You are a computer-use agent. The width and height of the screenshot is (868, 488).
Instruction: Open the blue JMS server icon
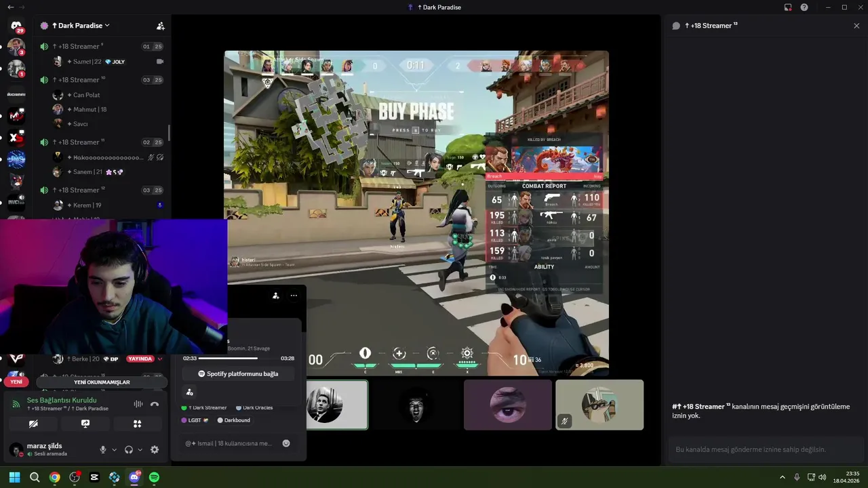tap(16, 159)
